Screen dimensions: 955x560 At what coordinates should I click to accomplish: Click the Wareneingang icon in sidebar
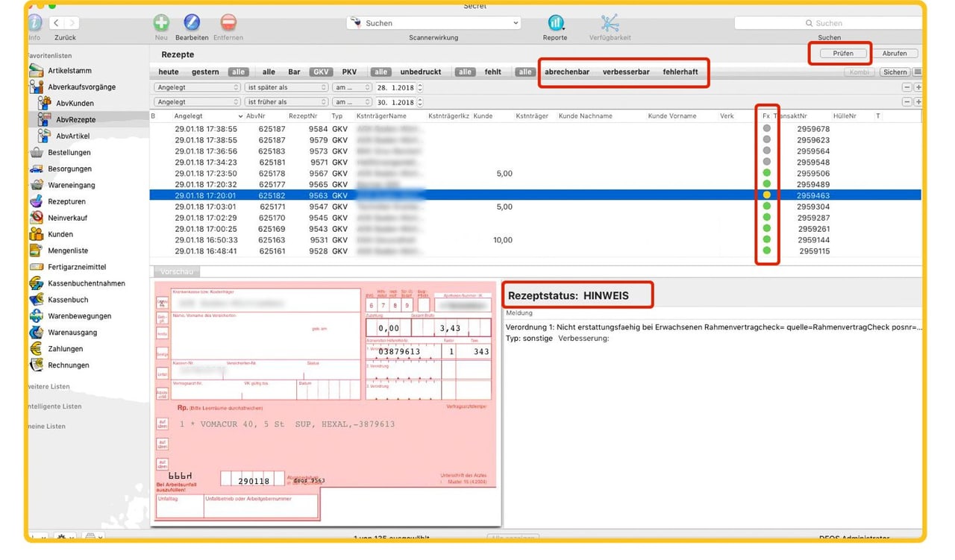37,185
